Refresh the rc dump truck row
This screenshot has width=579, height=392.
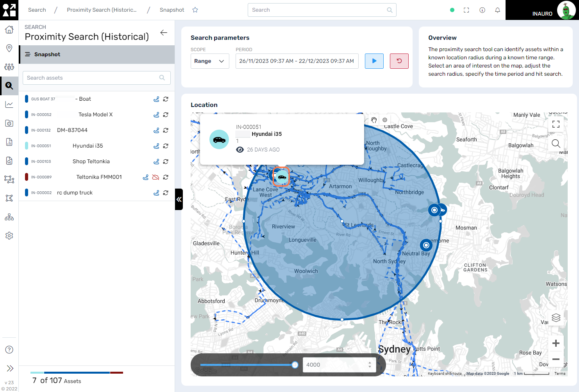[166, 193]
